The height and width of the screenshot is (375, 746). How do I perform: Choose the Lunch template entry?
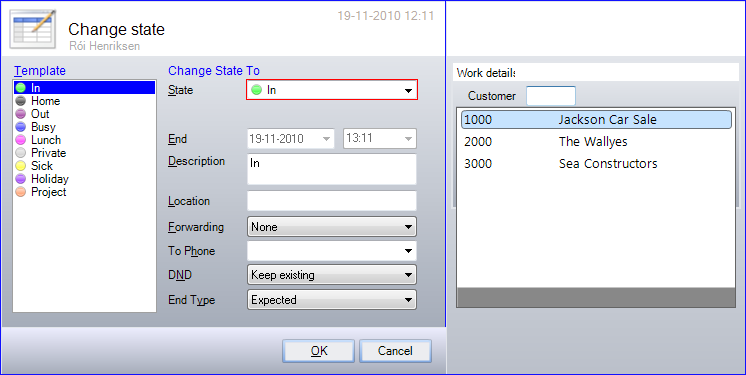point(85,140)
